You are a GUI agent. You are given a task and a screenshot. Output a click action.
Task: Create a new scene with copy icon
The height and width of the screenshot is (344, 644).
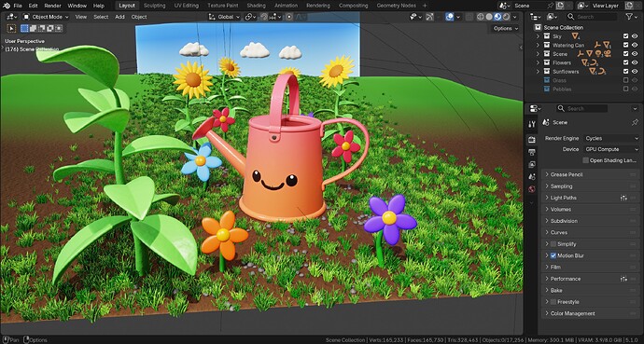tap(559, 6)
